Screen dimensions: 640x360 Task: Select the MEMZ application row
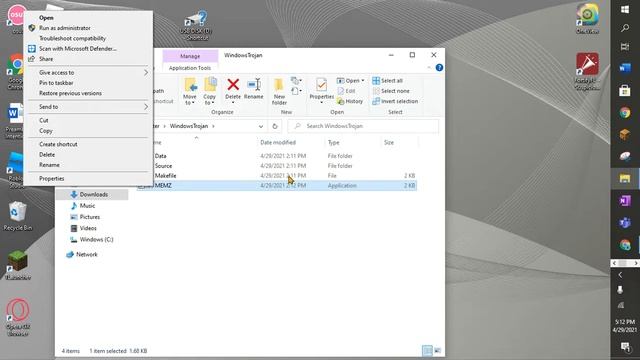point(277,186)
